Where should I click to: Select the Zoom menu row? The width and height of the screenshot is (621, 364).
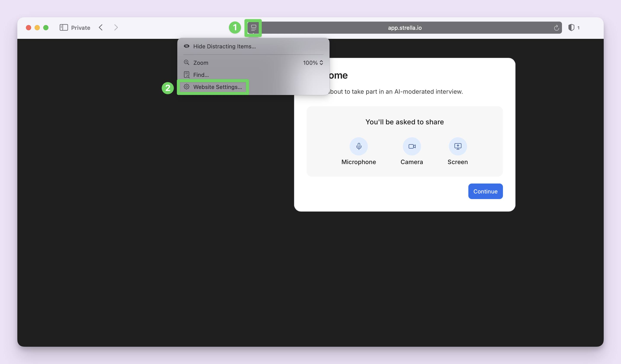click(201, 63)
